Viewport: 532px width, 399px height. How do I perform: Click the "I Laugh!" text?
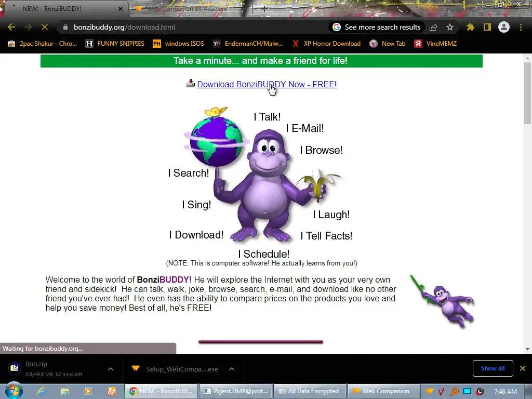(331, 215)
